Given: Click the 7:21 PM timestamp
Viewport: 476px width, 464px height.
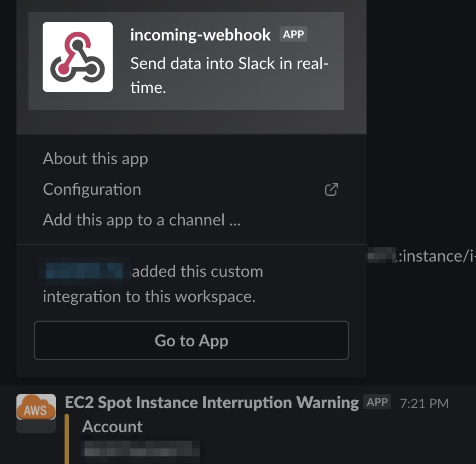Looking at the screenshot, I should click(424, 403).
